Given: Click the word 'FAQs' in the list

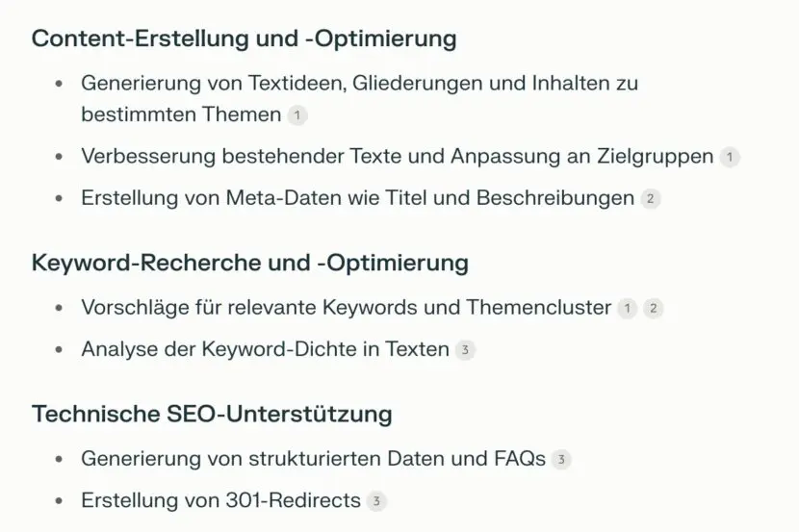Looking at the screenshot, I should pos(520,459).
